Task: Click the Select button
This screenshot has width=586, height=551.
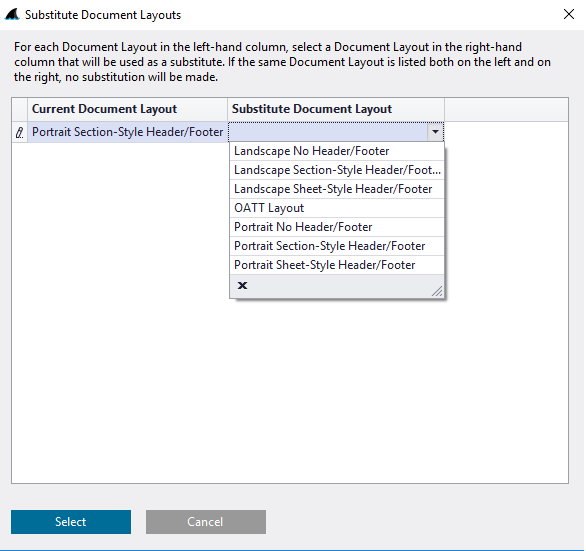Action: (x=71, y=522)
